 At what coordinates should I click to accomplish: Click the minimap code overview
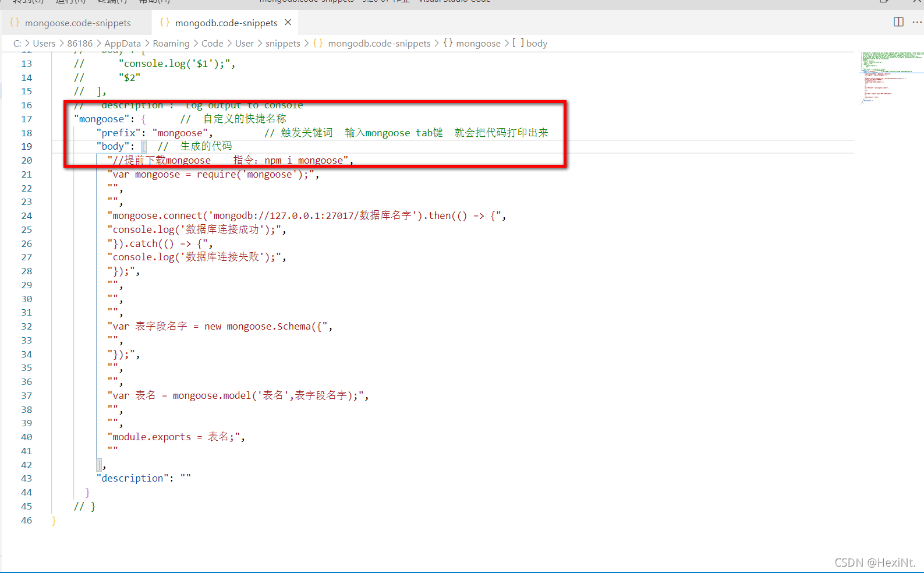[x=891, y=77]
